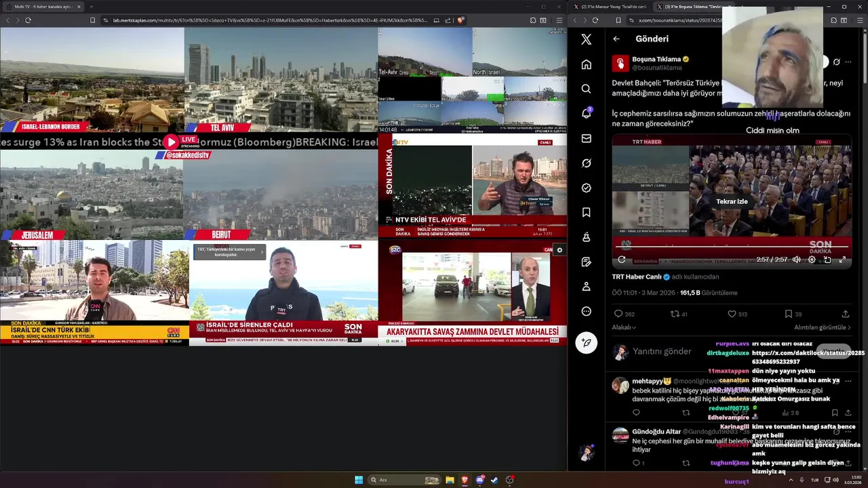Click lab.mertskaplan.com address bar
This screenshot has height=488, width=868.
pyautogui.click(x=270, y=20)
